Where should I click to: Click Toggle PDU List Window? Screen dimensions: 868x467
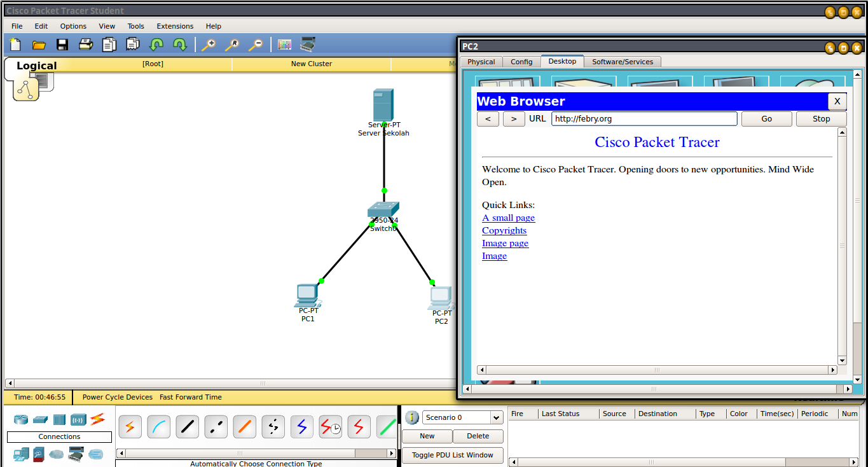click(x=453, y=456)
